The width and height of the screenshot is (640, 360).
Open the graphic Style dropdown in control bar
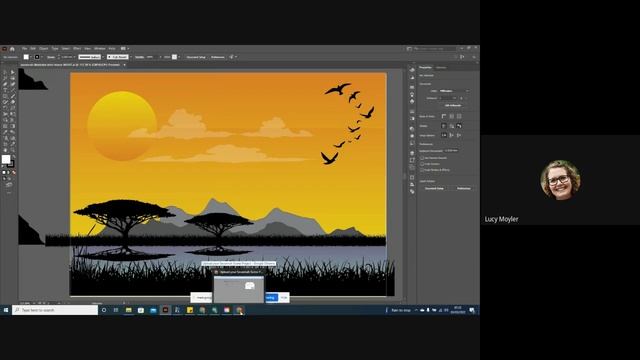179,57
